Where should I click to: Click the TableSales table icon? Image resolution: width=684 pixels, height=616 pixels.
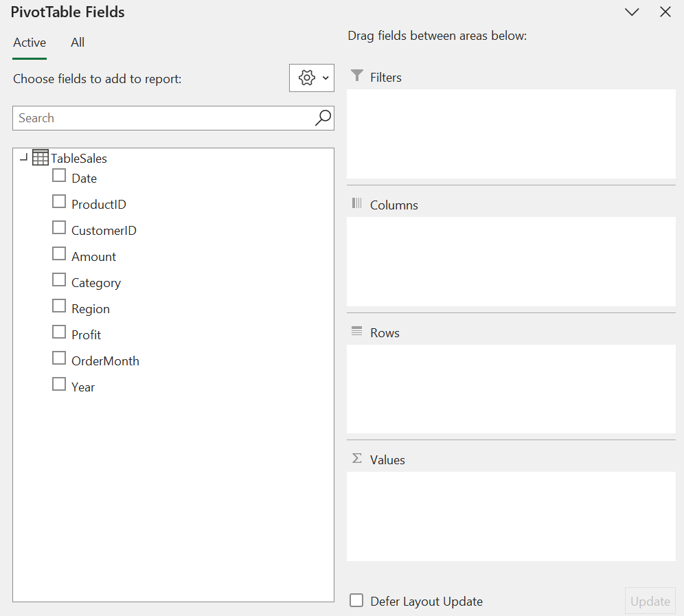[41, 158]
